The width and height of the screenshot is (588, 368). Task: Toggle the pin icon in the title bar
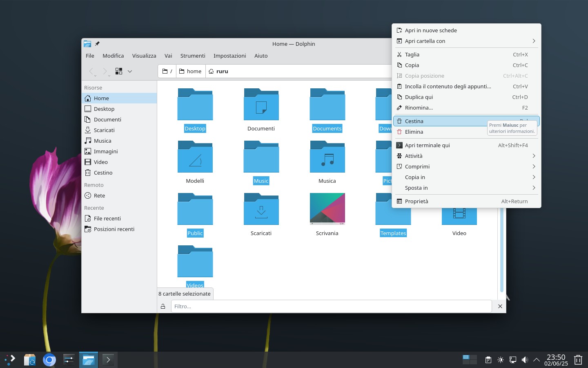(97, 44)
